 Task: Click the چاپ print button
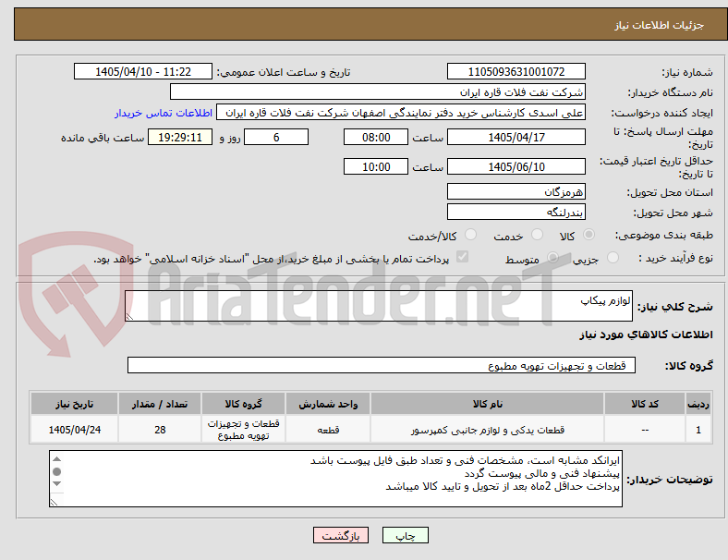(x=406, y=535)
